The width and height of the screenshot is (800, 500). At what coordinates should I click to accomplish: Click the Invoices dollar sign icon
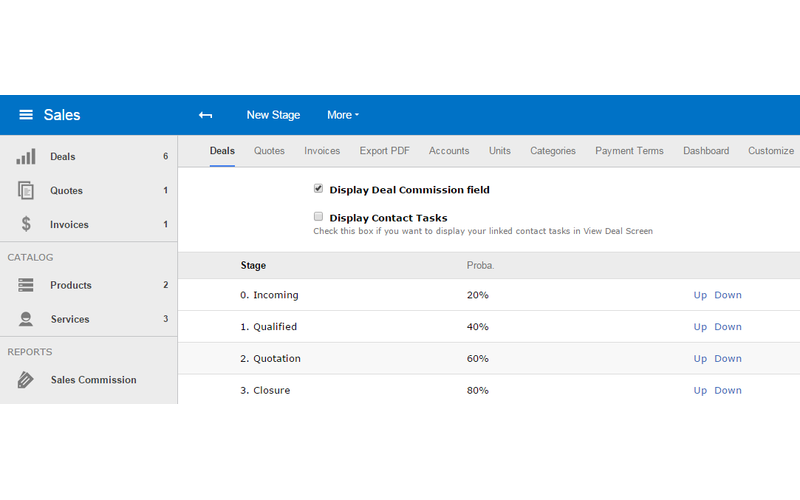click(26, 224)
